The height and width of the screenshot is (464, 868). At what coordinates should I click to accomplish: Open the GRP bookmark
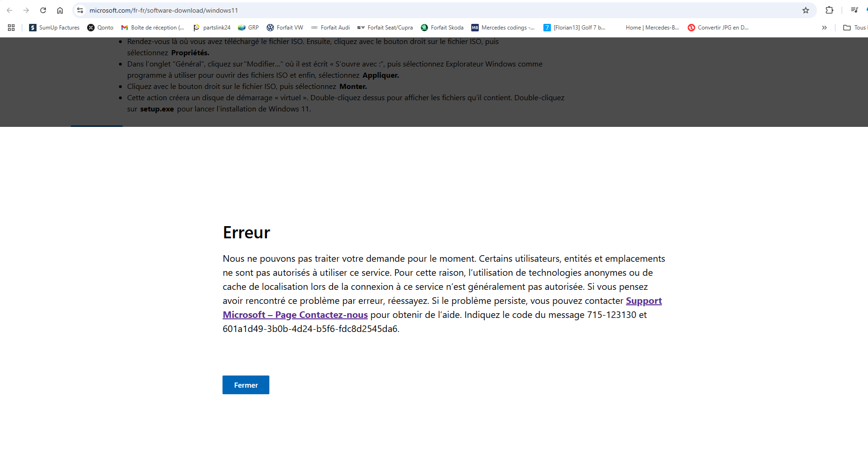click(x=248, y=28)
